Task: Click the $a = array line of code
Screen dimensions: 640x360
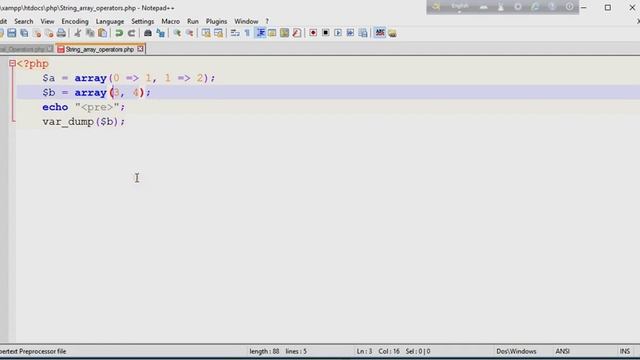Action: coord(129,78)
